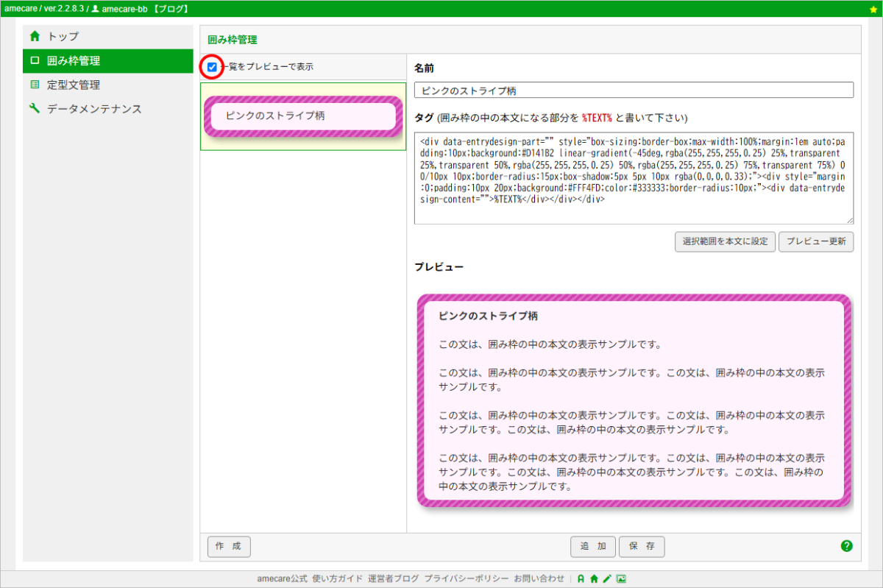Screen dimensions: 883x588
Task: Click the 選択範囲を本文に設定 button
Action: [724, 241]
